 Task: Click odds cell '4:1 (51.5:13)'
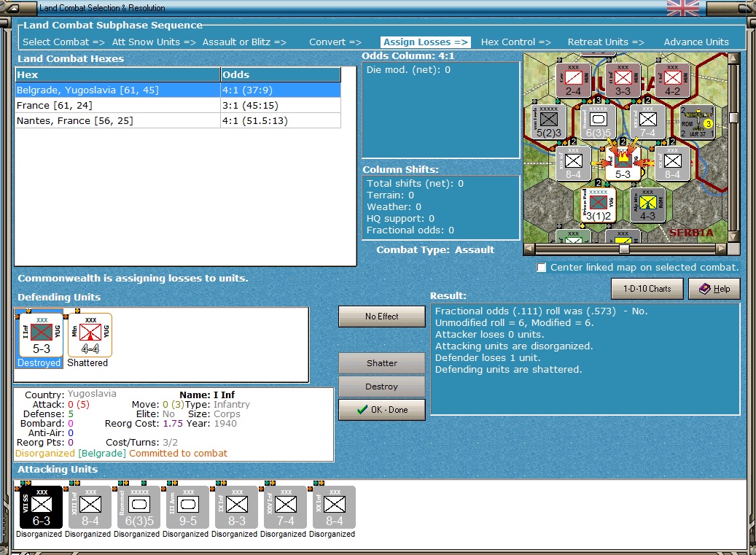281,120
